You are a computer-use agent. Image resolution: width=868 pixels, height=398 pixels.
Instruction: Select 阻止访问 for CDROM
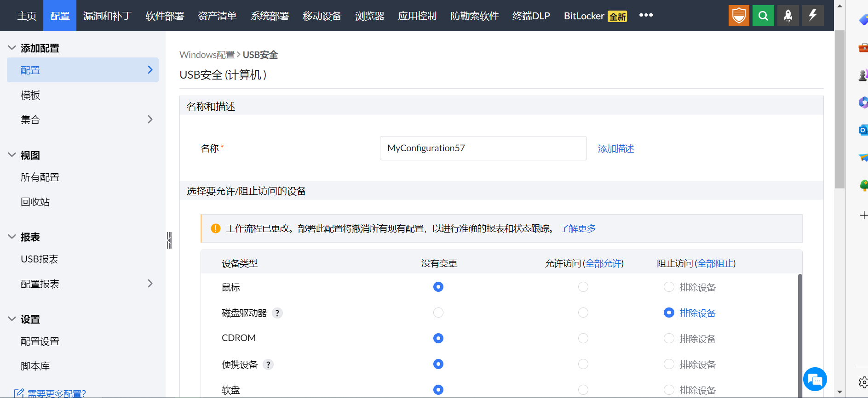point(669,338)
